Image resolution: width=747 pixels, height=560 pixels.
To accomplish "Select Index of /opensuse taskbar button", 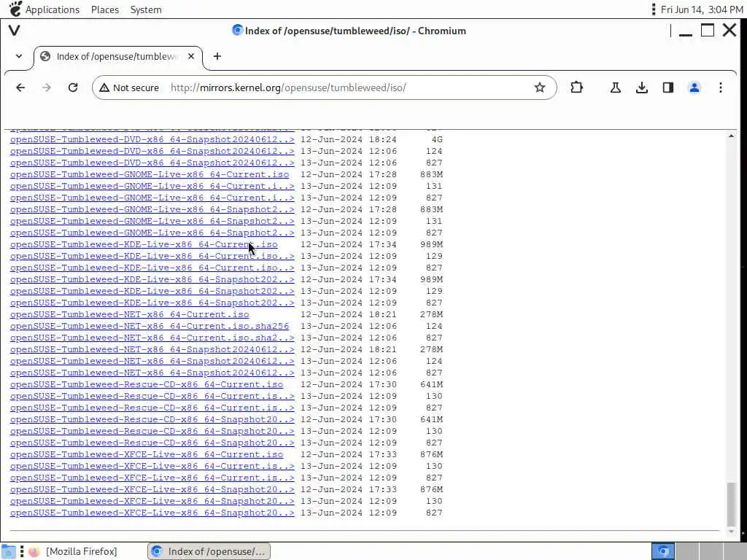I will [x=209, y=551].
